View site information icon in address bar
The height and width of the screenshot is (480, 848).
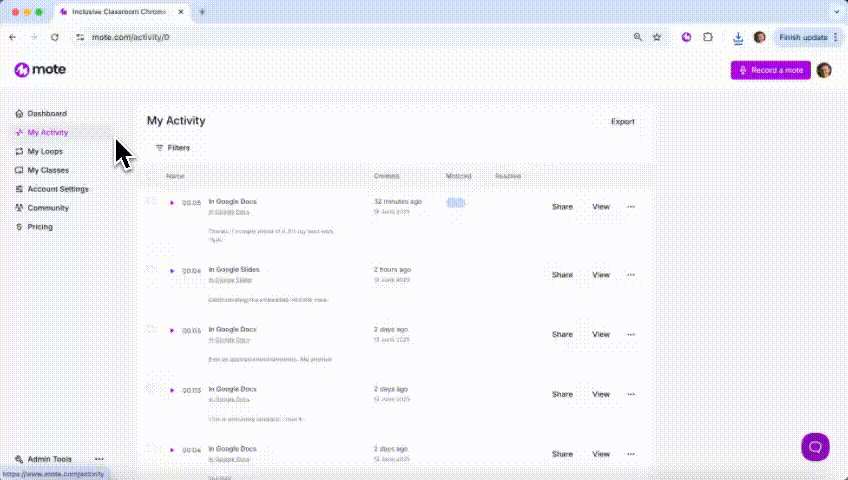click(80, 37)
